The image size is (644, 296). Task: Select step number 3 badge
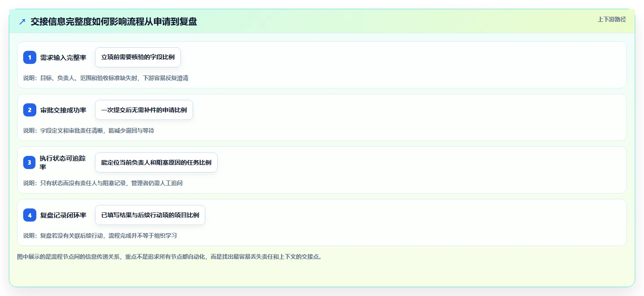pos(30,162)
